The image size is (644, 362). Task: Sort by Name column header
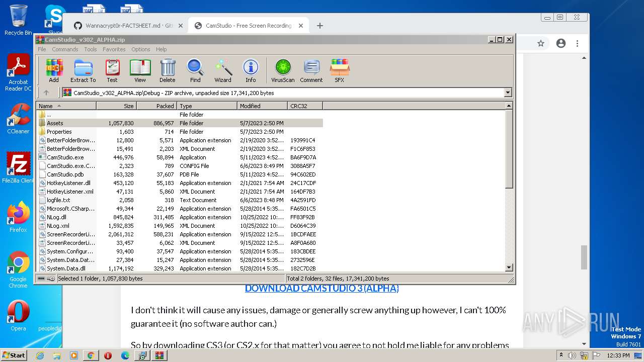pos(66,106)
